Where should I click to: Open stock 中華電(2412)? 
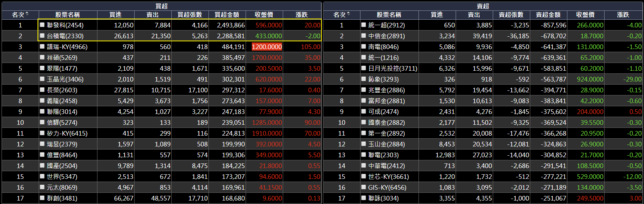(x=386, y=166)
